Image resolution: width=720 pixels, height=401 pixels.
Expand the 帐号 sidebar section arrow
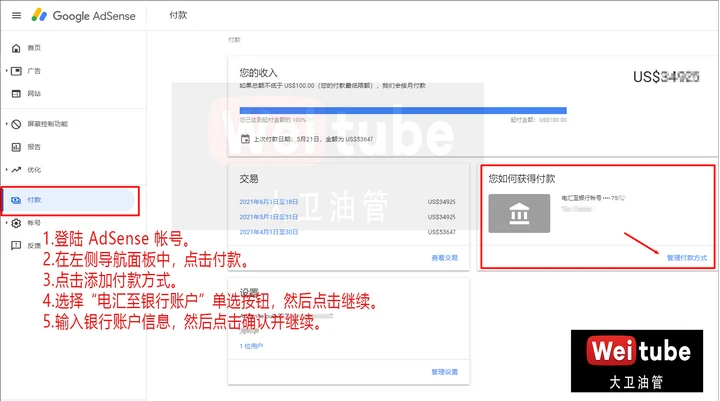point(6,223)
